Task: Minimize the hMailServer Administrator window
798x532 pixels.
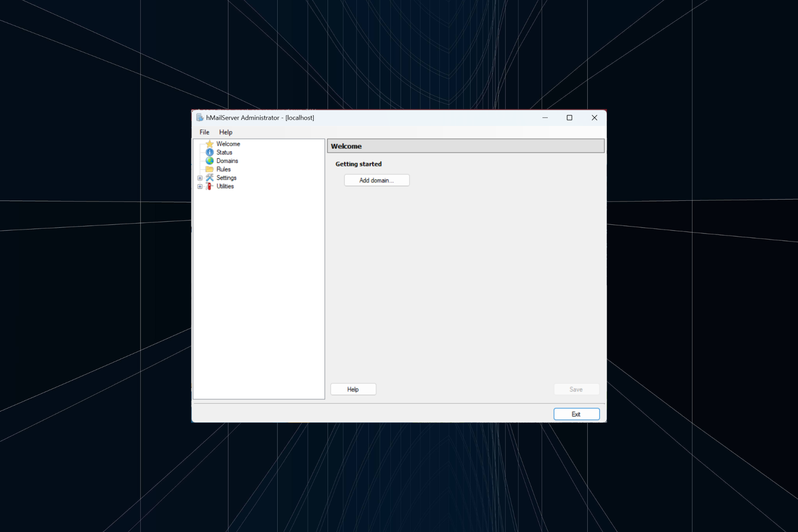Action: 545,118
